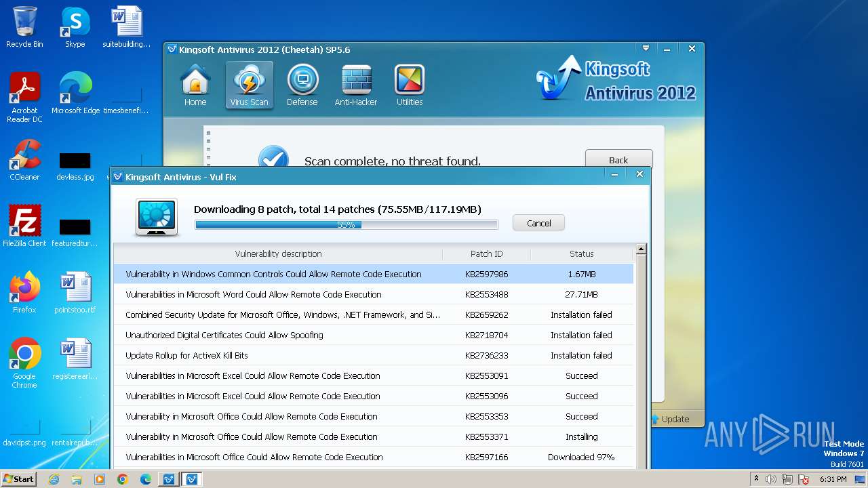Open FileZilla Client desktop icon
Screen dimensions: 868x488
pyautogui.click(x=24, y=226)
